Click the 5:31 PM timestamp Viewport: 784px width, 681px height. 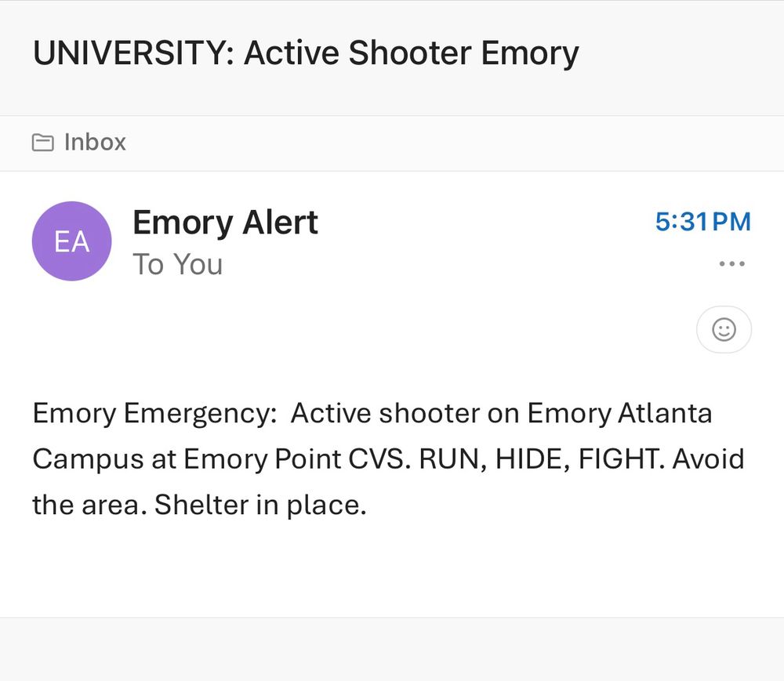[x=702, y=222]
